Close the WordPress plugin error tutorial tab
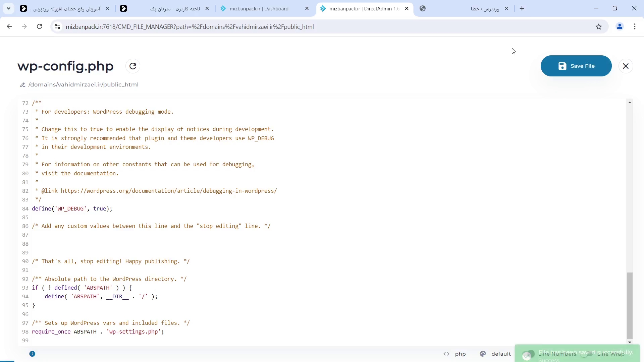This screenshot has height=362, width=644. 107,9
